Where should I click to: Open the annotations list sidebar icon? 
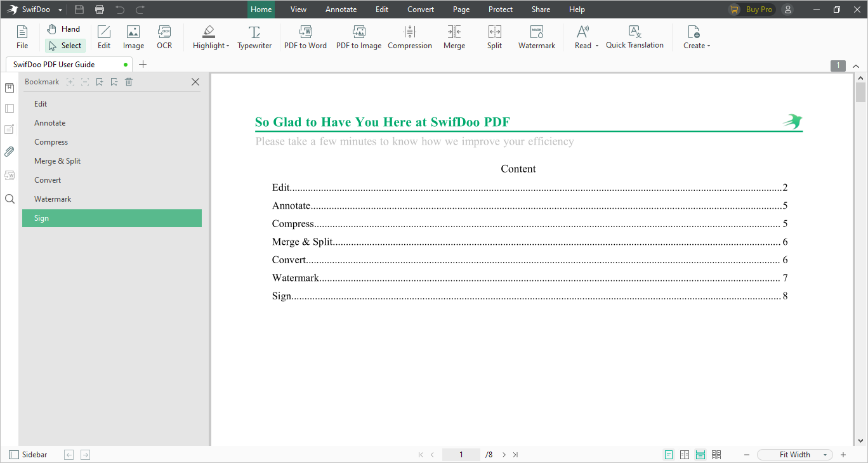click(x=10, y=129)
